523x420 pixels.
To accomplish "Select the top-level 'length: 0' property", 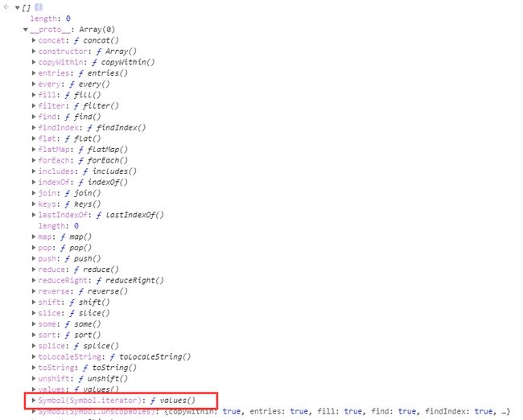I will coord(50,19).
